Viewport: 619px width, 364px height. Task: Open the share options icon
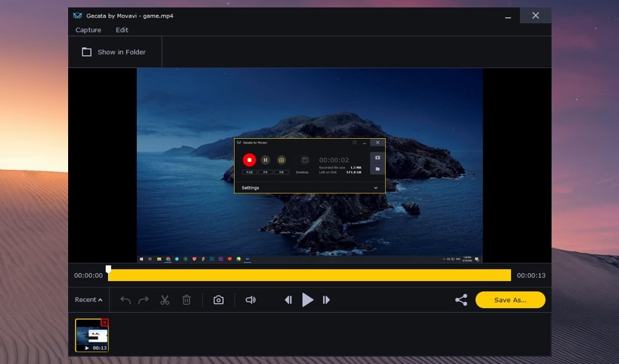pyautogui.click(x=461, y=300)
